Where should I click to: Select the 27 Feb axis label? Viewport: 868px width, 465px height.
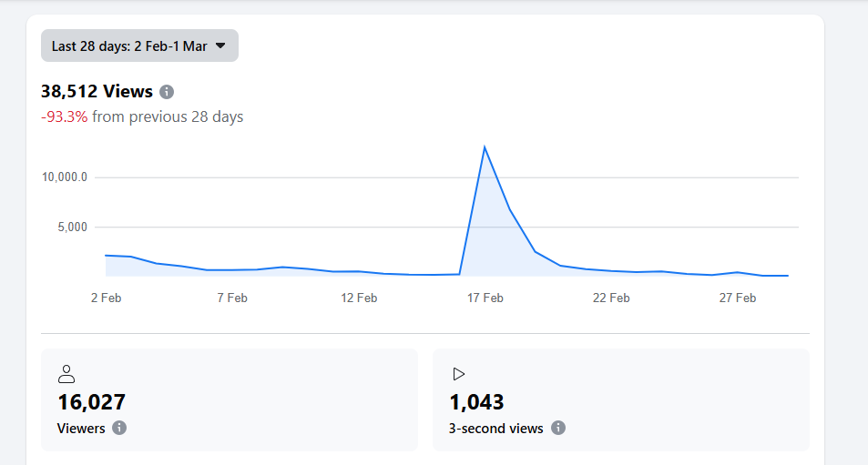pyautogui.click(x=737, y=298)
